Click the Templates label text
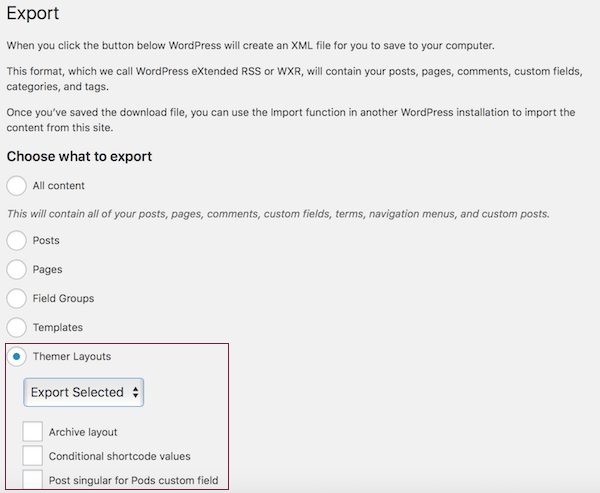The height and width of the screenshot is (493, 600). [58, 328]
